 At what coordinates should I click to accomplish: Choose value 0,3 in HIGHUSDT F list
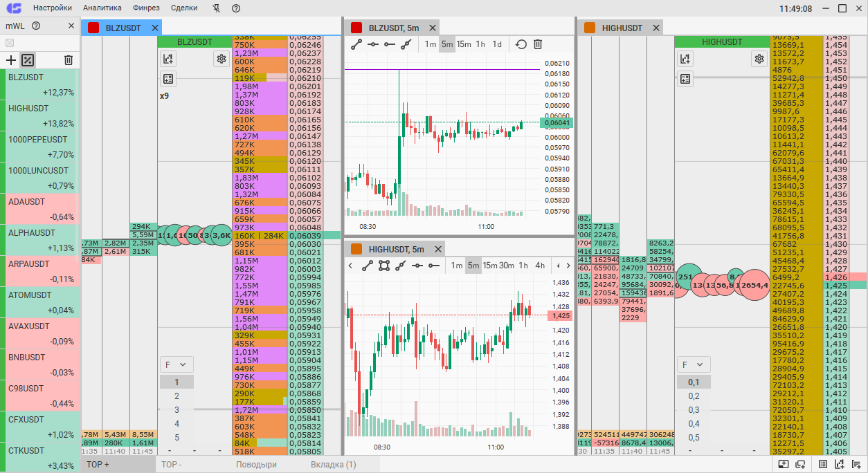tap(694, 409)
